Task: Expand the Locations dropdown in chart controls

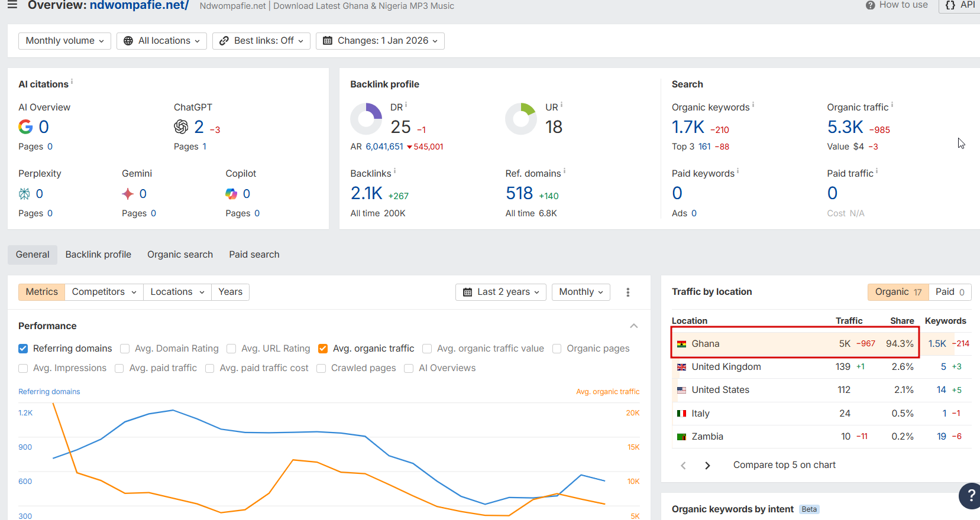Action: (177, 292)
